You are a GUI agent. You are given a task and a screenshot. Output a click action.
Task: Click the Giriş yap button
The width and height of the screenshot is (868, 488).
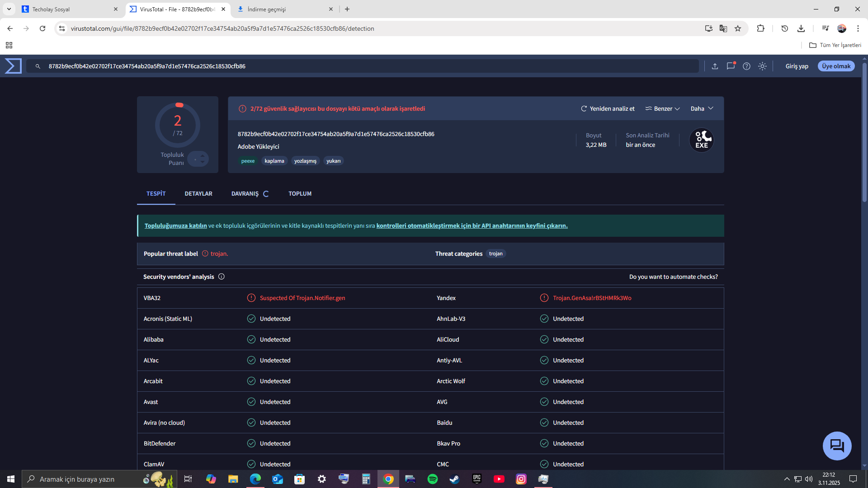[797, 66]
